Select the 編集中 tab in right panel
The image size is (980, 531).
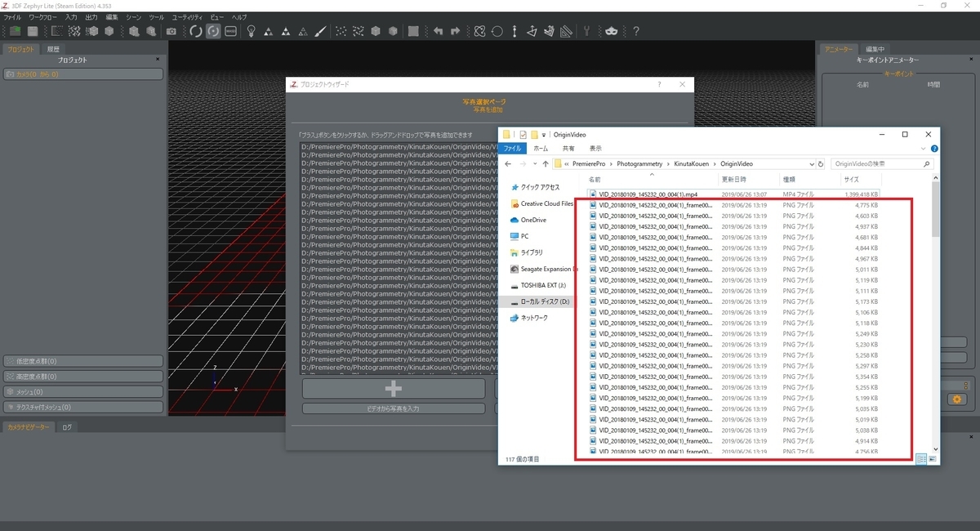875,49
